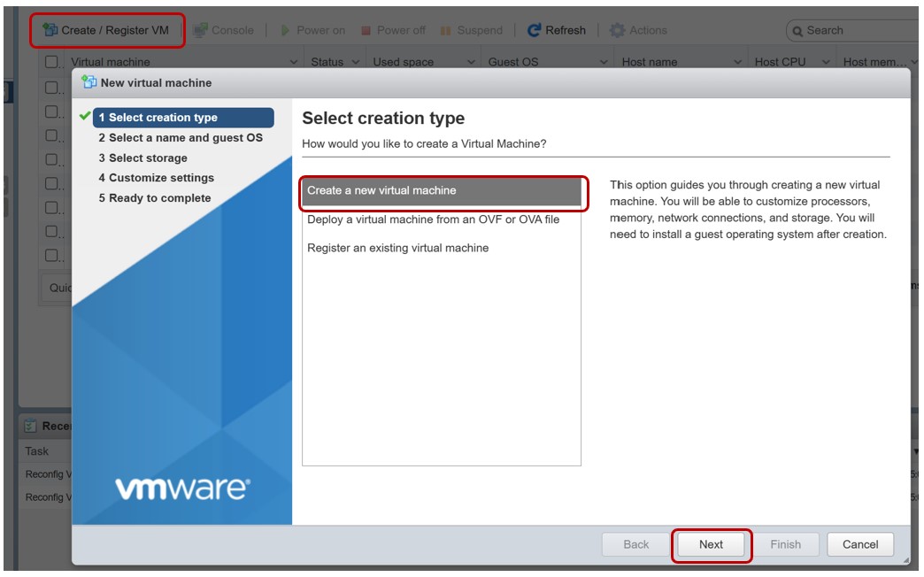Click the Suspend pause icon

[446, 30]
